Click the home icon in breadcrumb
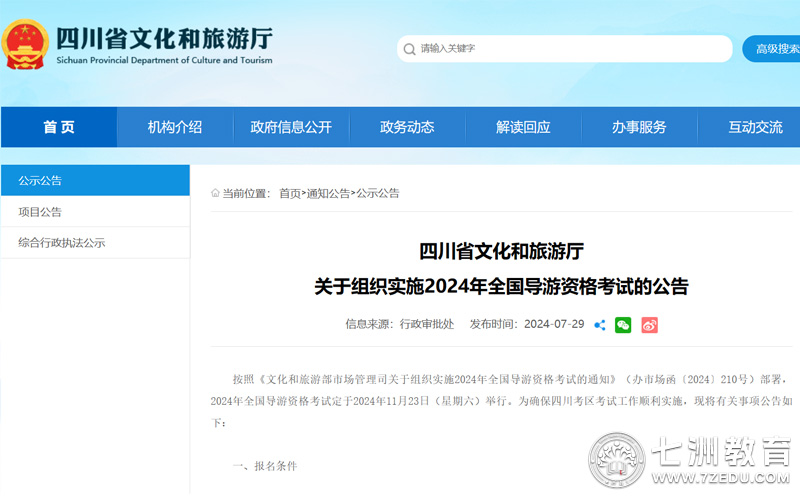 point(215,193)
